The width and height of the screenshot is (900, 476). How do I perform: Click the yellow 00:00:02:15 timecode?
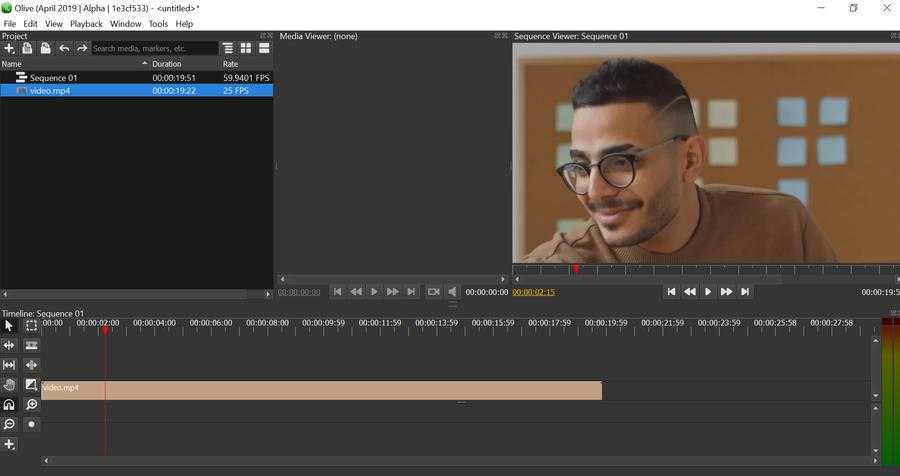click(533, 292)
